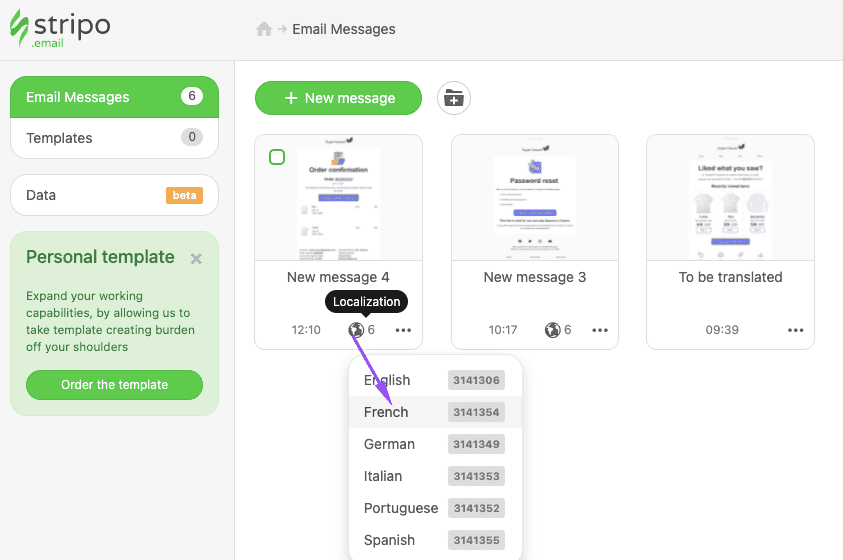Click the home icon in breadcrumb
The image size is (843, 560).
[x=264, y=29]
